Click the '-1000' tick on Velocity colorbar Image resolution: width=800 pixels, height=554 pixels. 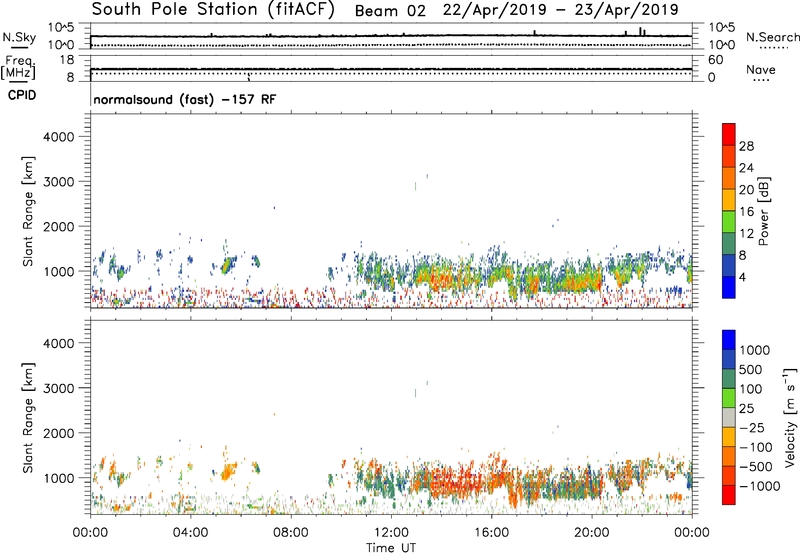760,486
